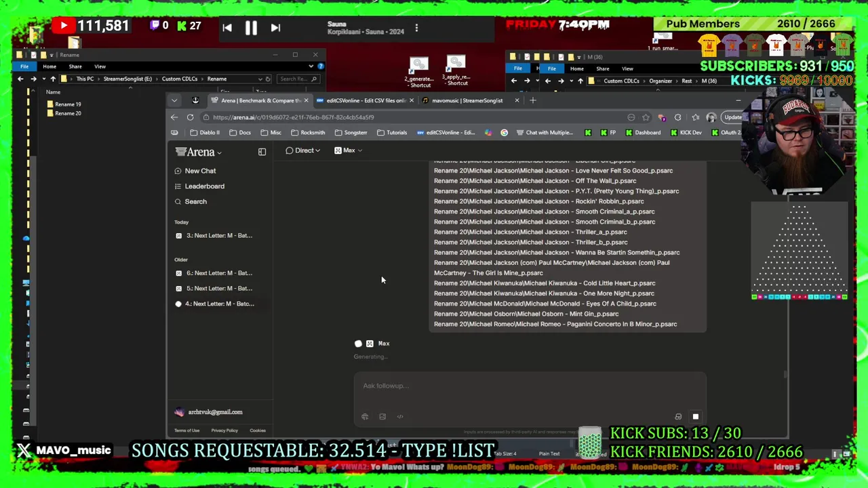Open music overlay three-dot options
This screenshot has height=488, width=868.
(416, 28)
